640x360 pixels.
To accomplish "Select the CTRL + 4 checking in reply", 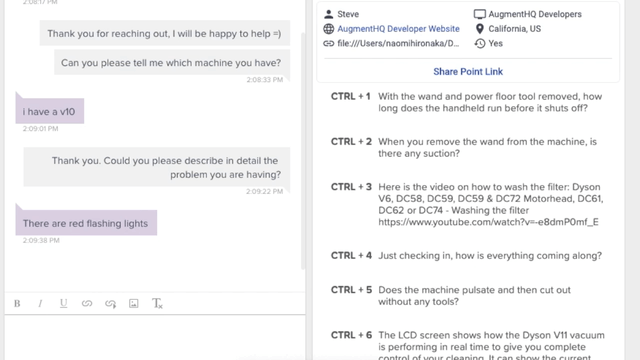I will (x=468, y=256).
